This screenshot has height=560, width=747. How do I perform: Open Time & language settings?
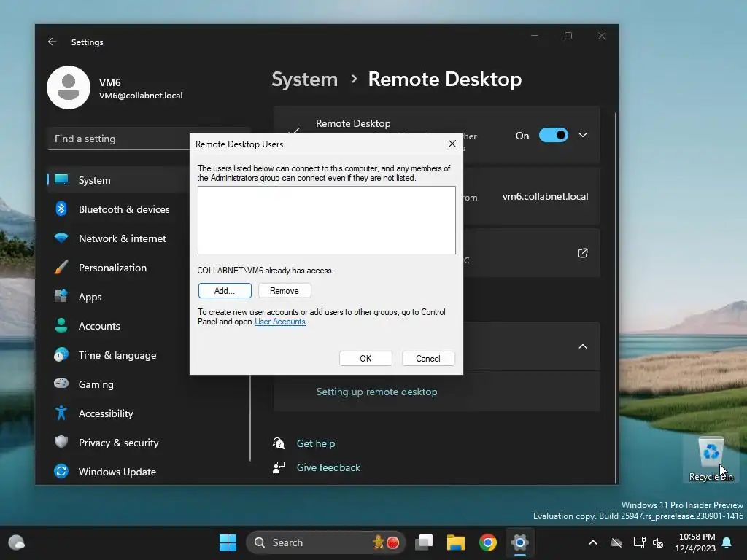tap(117, 355)
